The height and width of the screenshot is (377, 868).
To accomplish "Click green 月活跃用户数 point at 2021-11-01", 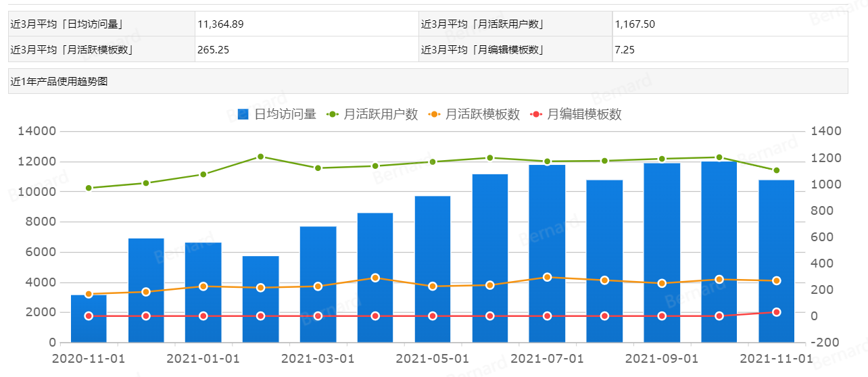I will click(x=776, y=170).
